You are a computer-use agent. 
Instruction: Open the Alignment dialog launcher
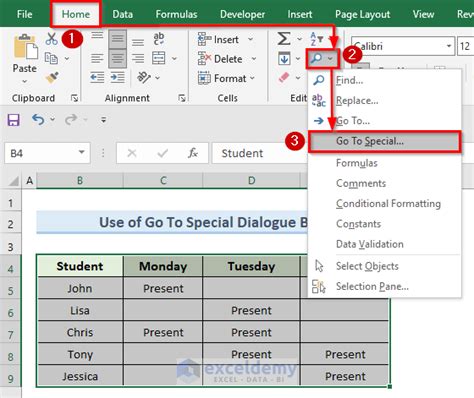pyautogui.click(x=182, y=98)
